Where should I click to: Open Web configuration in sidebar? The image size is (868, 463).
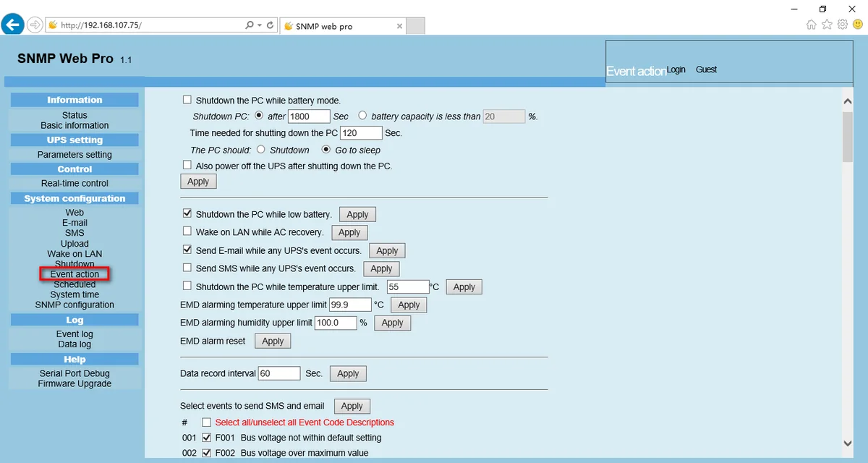click(75, 213)
